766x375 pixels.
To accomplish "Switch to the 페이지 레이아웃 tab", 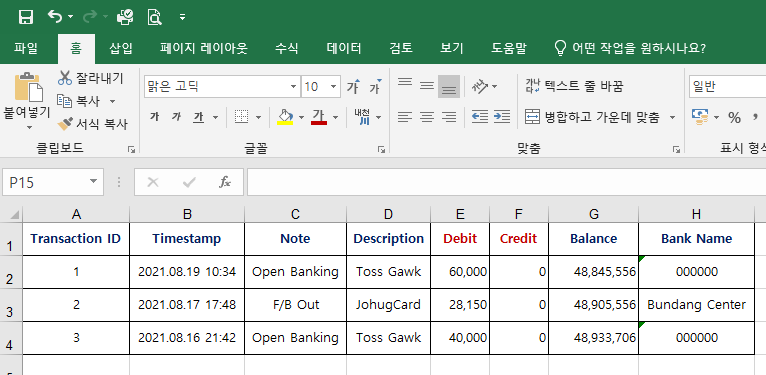I will pyautogui.click(x=204, y=48).
